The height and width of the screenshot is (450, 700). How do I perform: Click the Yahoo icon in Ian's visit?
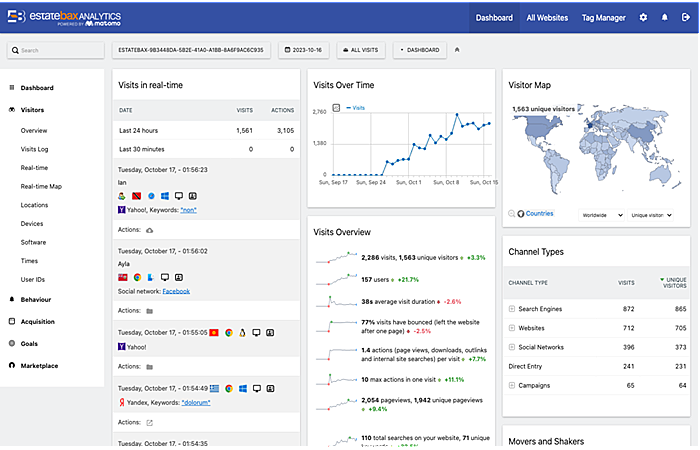pyautogui.click(x=122, y=212)
